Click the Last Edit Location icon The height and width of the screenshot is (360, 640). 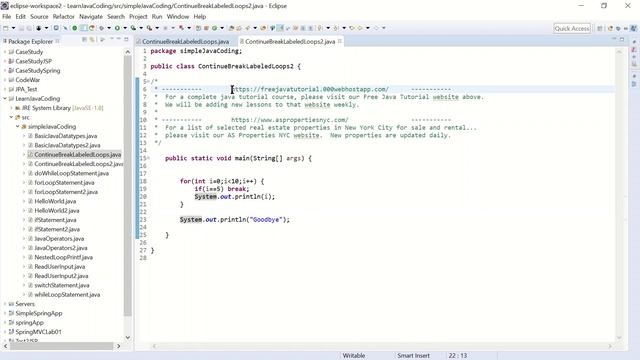point(352,28)
